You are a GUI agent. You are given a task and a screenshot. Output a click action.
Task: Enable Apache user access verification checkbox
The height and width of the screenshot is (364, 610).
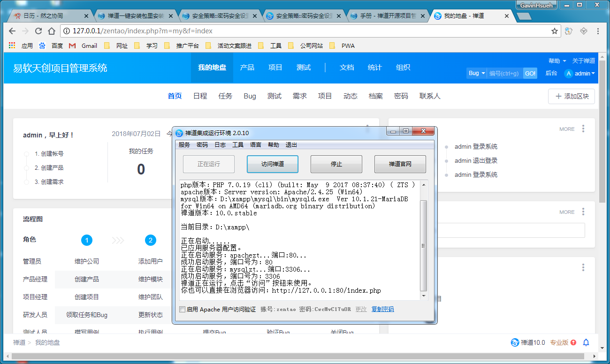183,309
